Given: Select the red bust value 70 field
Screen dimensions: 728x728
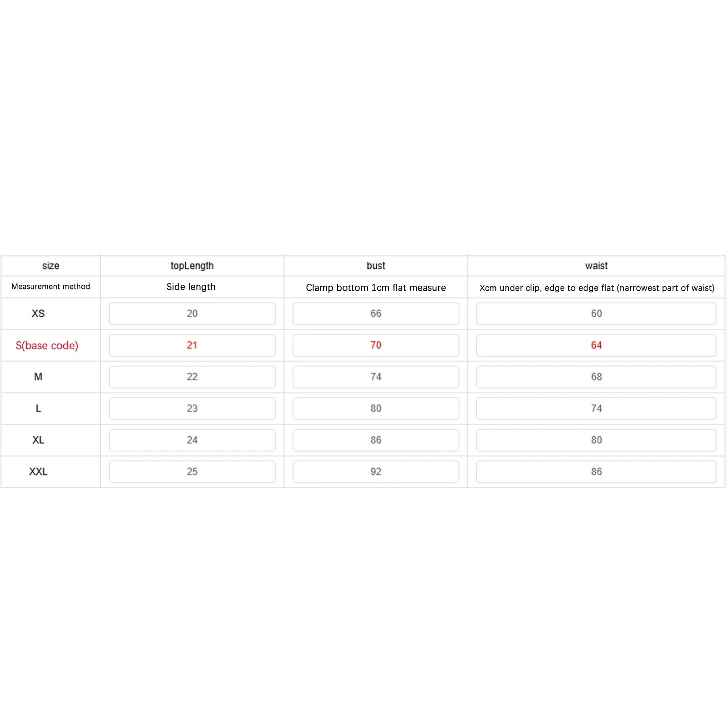Looking at the screenshot, I should coord(375,345).
